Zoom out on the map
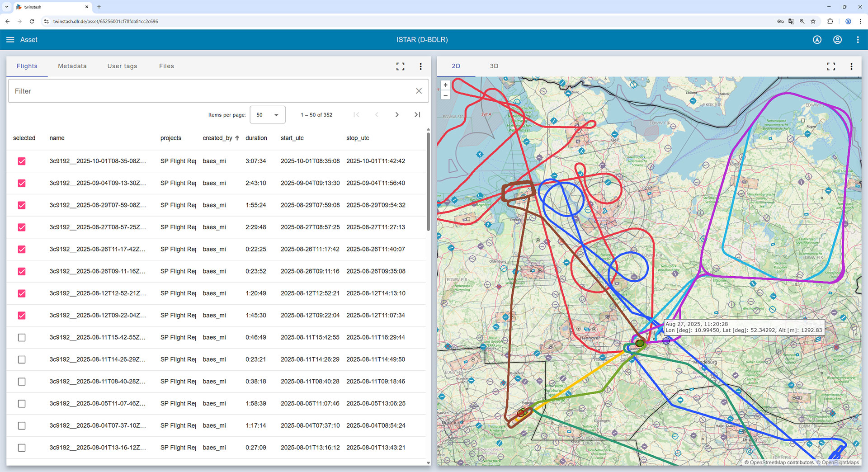This screenshot has width=868, height=472. 445,95
